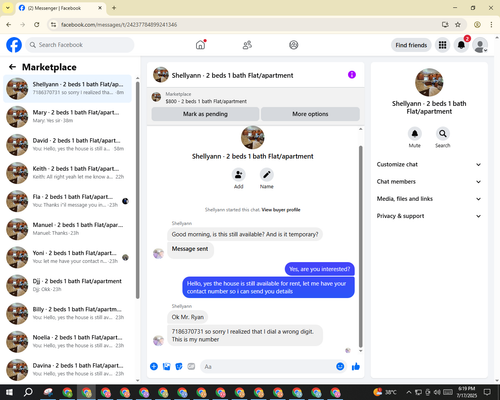The image size is (500, 400).
Task: Click 'Good morning, is this still available' message
Action: click(x=245, y=234)
